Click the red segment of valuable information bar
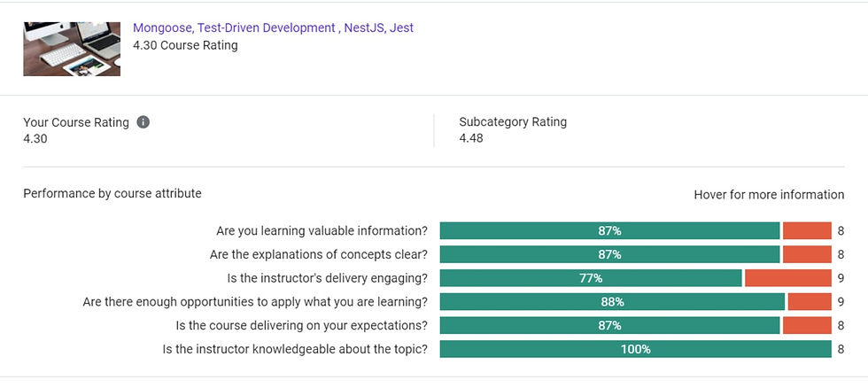Image resolution: width=868 pixels, height=388 pixels. [807, 230]
